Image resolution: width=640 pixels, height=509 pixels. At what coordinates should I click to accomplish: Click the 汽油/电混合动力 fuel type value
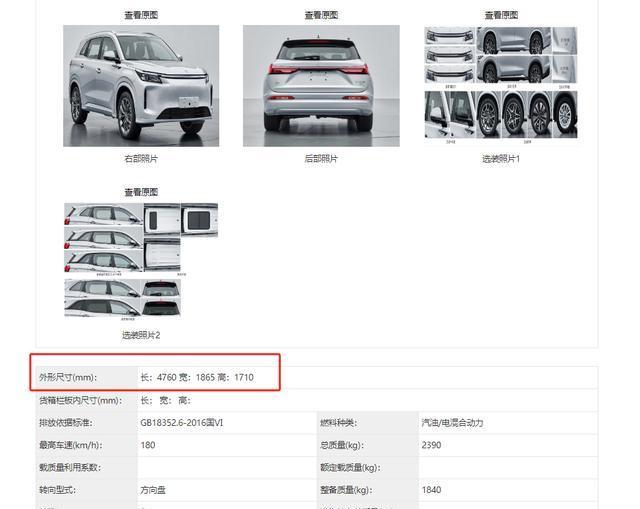pos(452,423)
